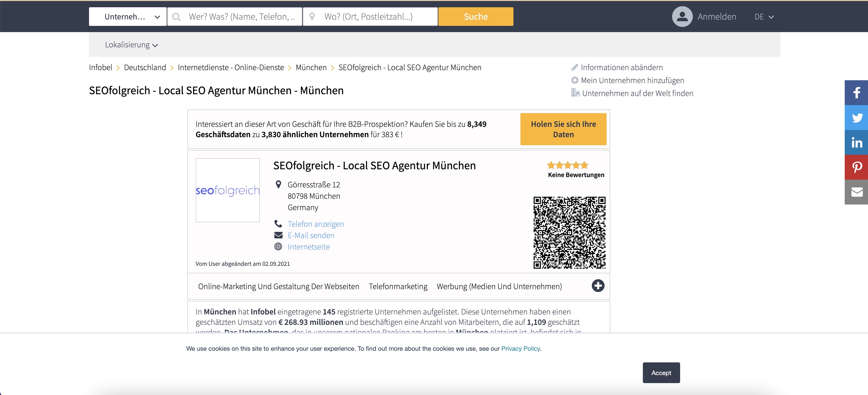This screenshot has width=868, height=395.
Task: Click address text Görresstraße 12
Action: coord(314,185)
